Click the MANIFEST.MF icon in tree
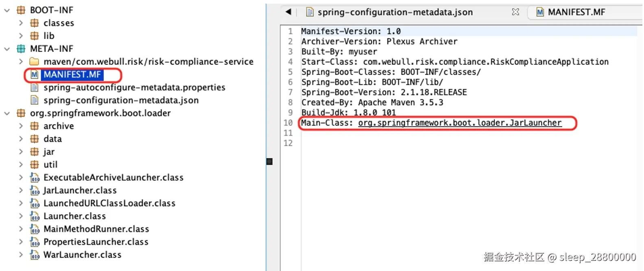The height and width of the screenshot is (271, 644). click(35, 75)
